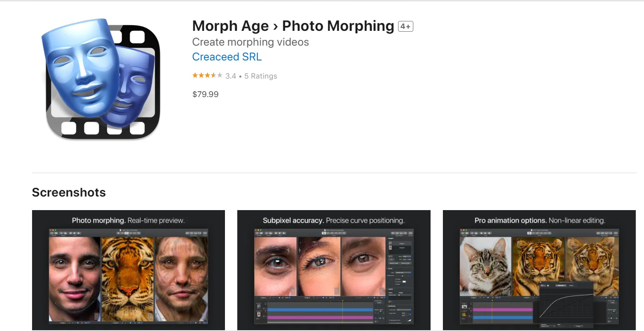Select the Motion tab in the curve editor window
The image size is (644, 331).
coord(572,285)
